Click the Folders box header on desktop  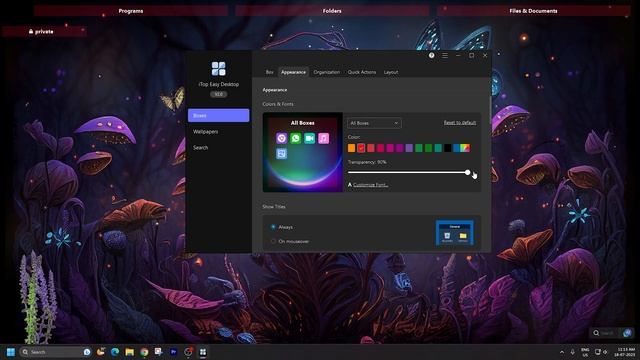tap(332, 11)
